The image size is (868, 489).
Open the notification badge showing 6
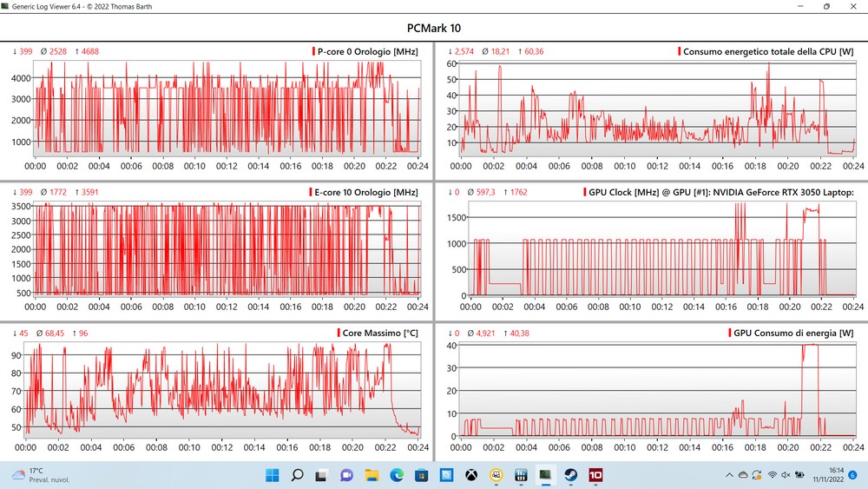853,475
